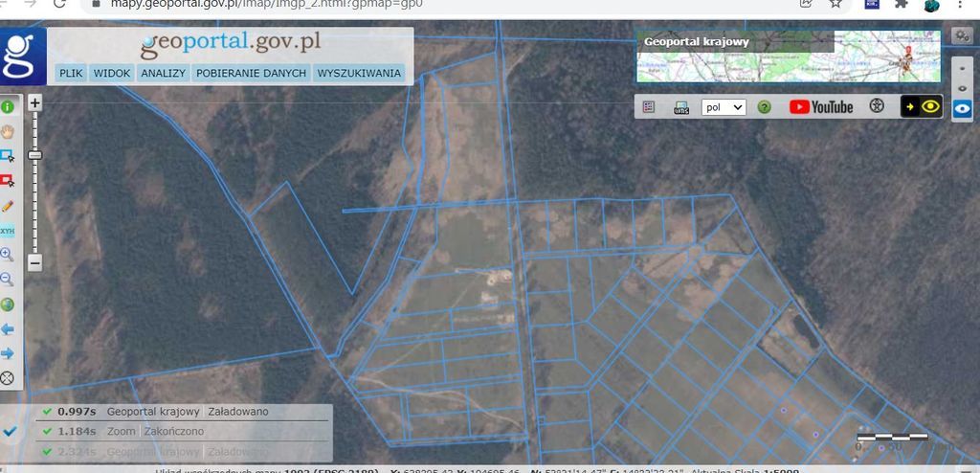Select the pencil drawing tool

[x=8, y=205]
